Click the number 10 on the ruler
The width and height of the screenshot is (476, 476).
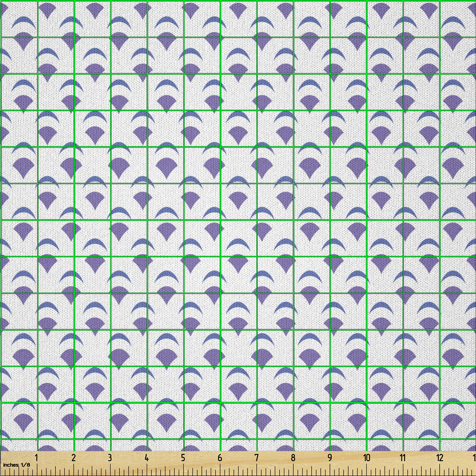pyautogui.click(x=367, y=458)
